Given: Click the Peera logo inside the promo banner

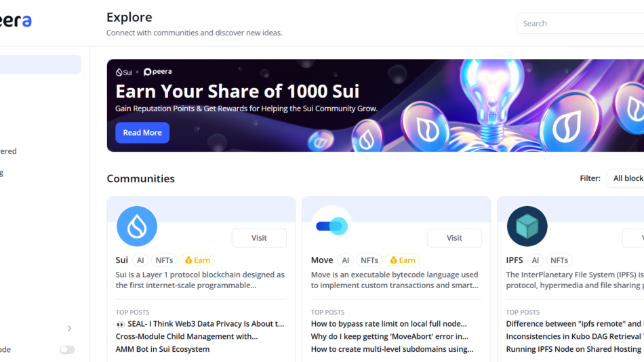Looking at the screenshot, I should click(x=158, y=72).
